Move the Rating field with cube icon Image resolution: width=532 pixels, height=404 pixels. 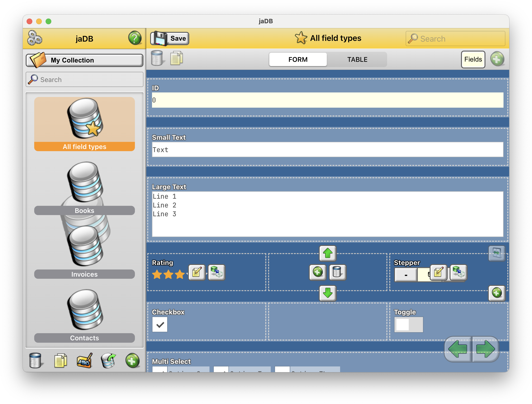point(216,272)
